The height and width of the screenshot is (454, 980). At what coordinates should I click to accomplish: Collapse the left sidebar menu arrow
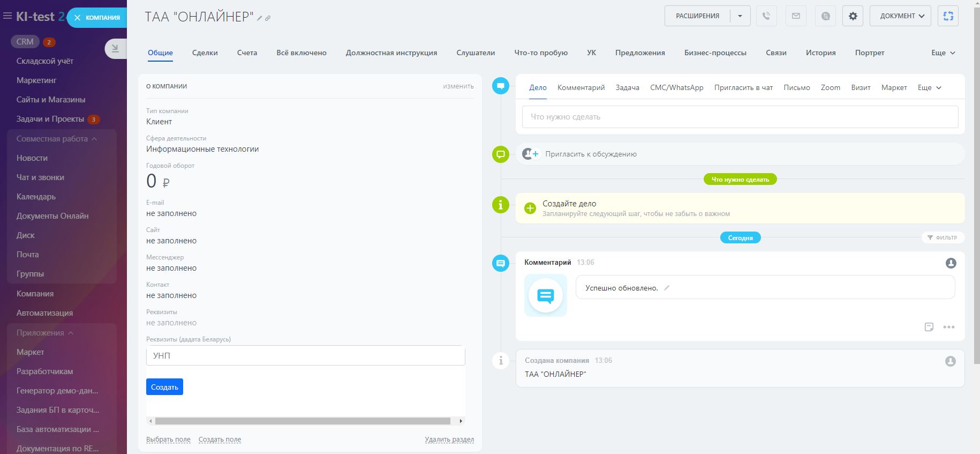(115, 49)
